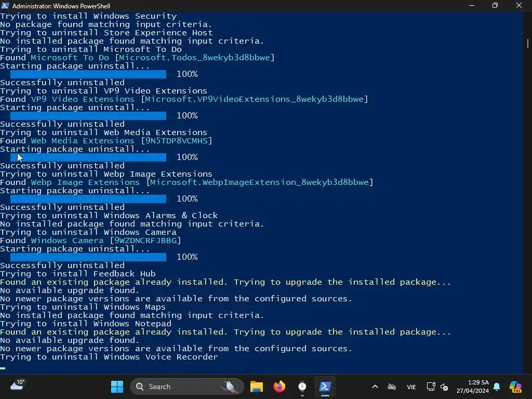Launch Firefox from the taskbar

(x=279, y=387)
